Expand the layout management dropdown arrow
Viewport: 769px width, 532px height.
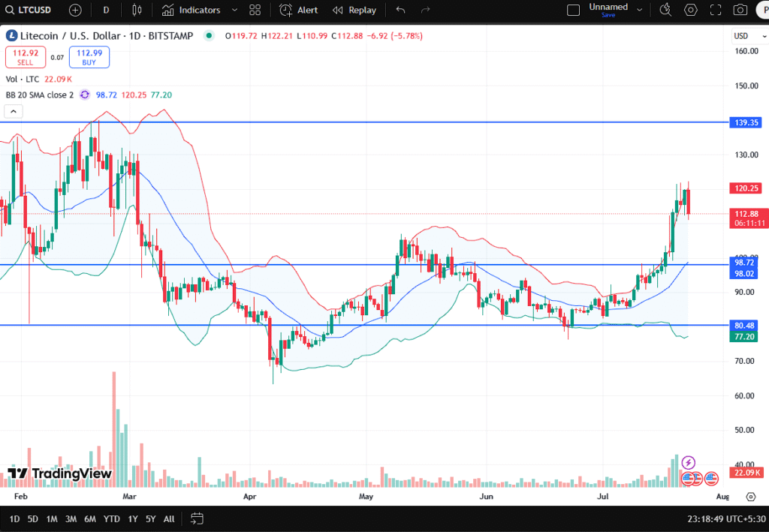(640, 10)
